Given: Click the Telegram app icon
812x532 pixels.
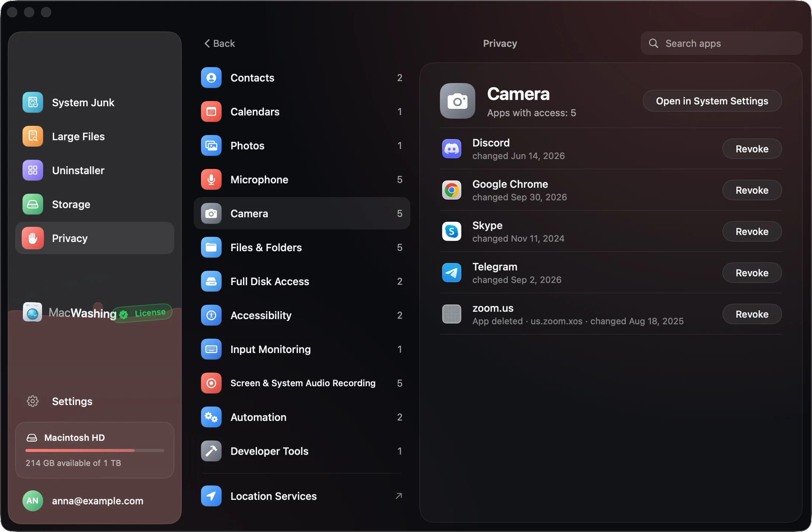Looking at the screenshot, I should pos(451,273).
